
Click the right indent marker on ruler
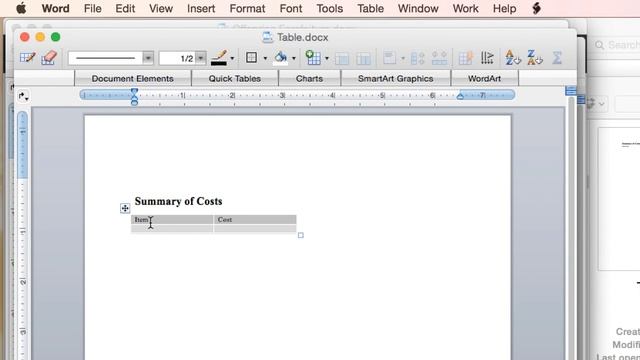pos(460,96)
